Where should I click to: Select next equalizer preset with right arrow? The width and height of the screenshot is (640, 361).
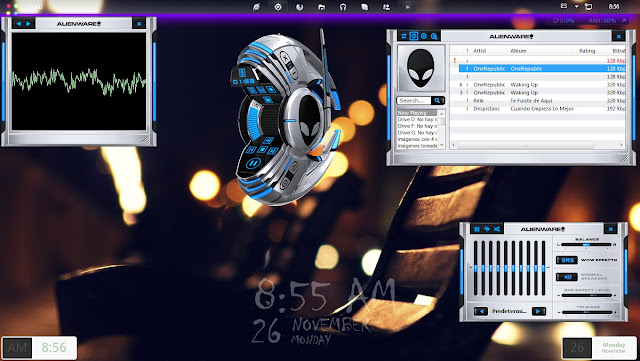[539, 311]
